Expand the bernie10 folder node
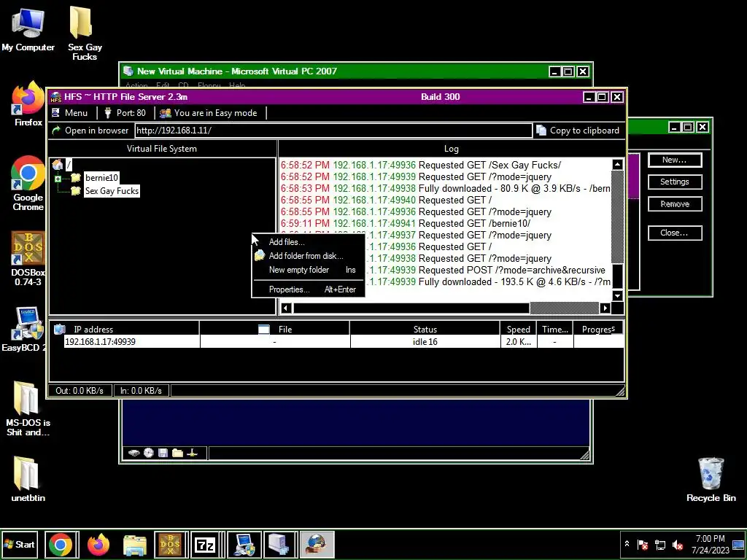 pos(58,179)
